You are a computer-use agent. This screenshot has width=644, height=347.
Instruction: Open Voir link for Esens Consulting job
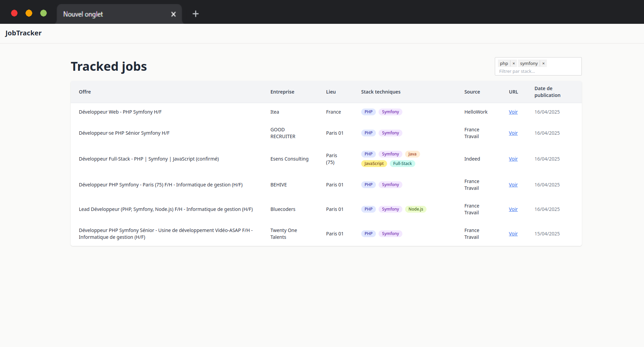pos(513,159)
